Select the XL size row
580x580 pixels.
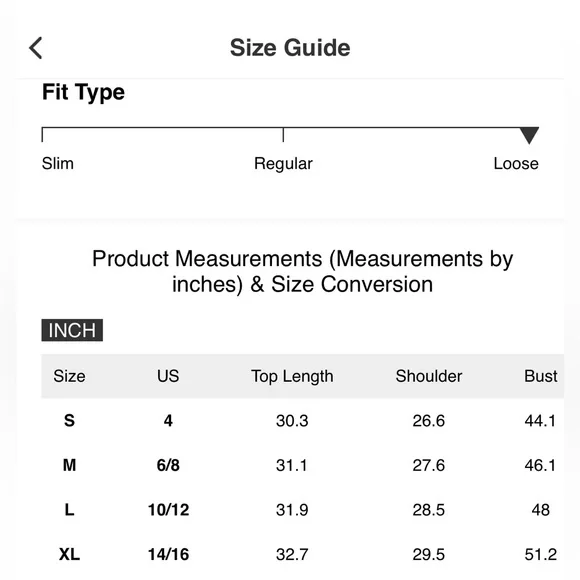pyautogui.click(x=303, y=554)
